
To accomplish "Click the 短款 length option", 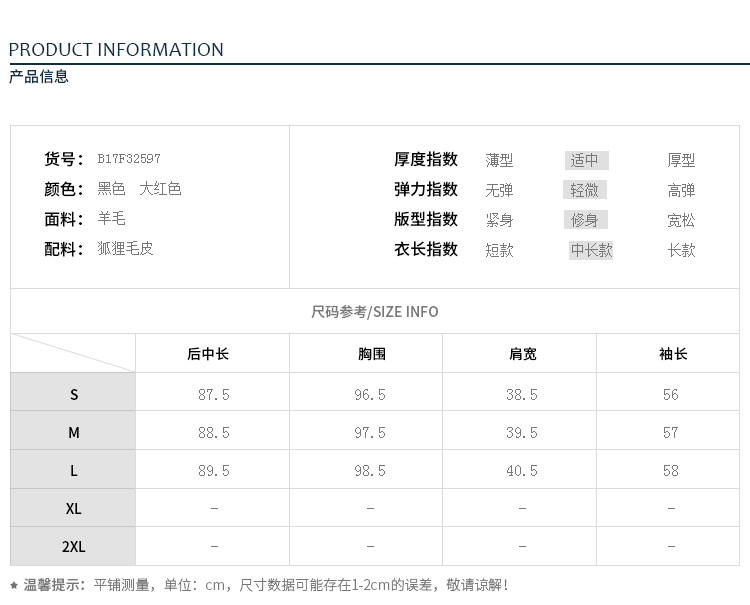I will pos(499,250).
